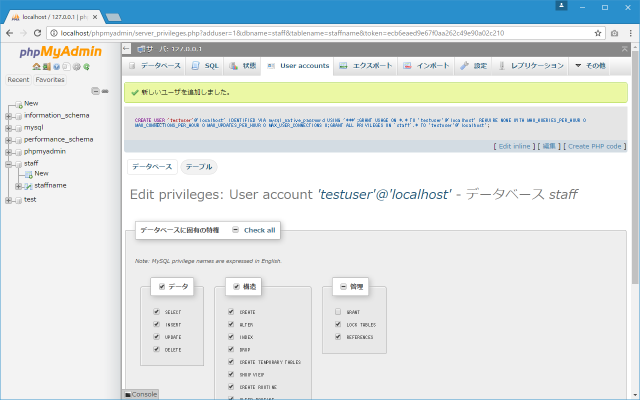The height and width of the screenshot is (400, 640).
Task: Click the New database icon at tree top
Action: [18, 104]
